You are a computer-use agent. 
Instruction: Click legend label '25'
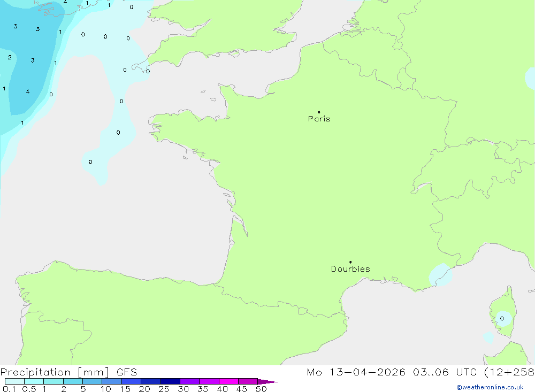[x=164, y=389]
